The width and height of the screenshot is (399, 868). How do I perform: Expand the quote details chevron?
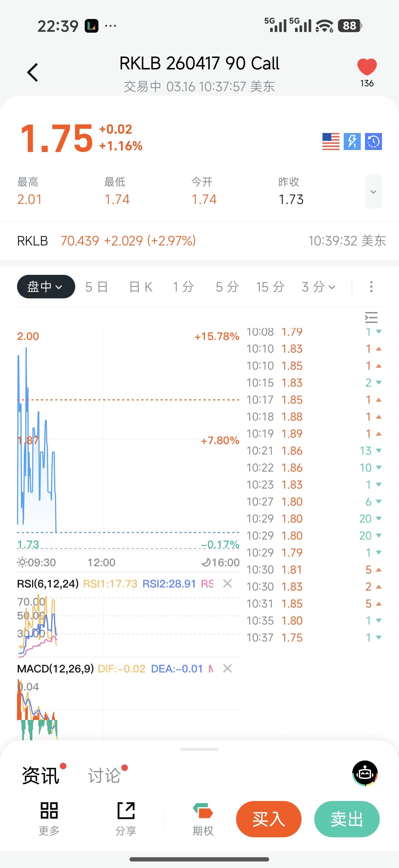[x=373, y=192]
